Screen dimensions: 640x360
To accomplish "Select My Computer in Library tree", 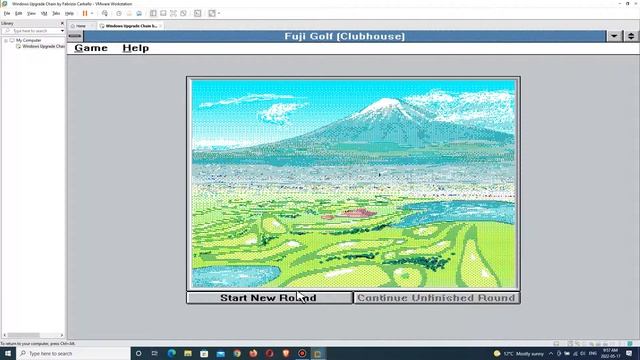I will [29, 40].
